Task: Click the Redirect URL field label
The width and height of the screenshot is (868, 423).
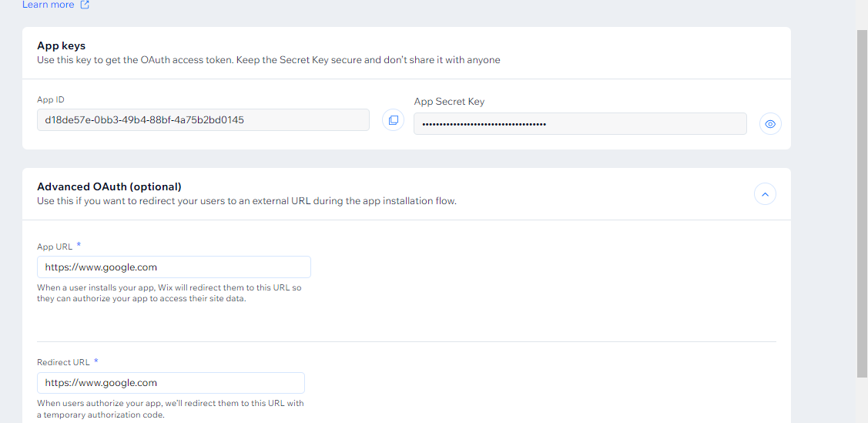Action: pos(63,362)
